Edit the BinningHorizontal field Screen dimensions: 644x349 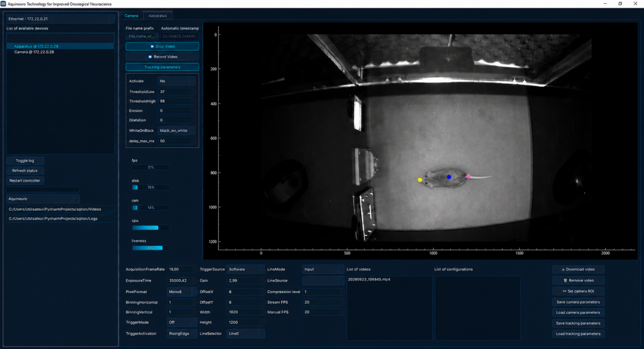coord(182,302)
